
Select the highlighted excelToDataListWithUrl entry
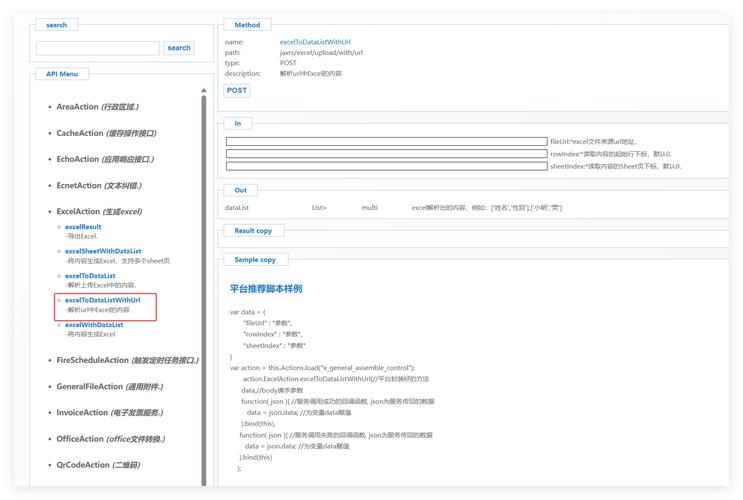click(102, 300)
